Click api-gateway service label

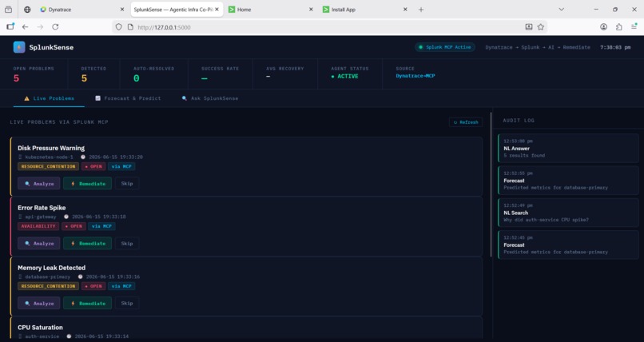41,217
